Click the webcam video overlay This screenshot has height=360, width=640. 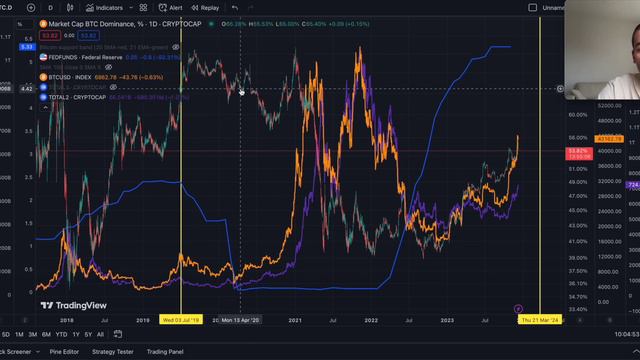pos(602,49)
